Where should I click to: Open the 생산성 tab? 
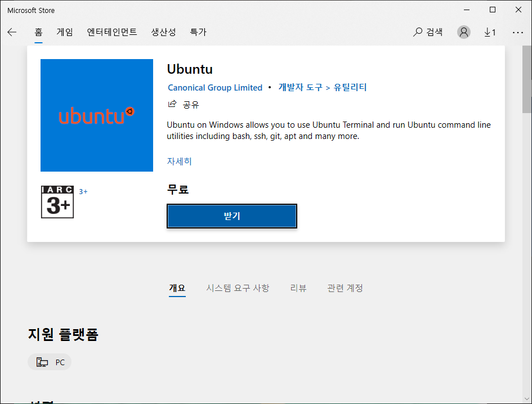[x=163, y=32]
